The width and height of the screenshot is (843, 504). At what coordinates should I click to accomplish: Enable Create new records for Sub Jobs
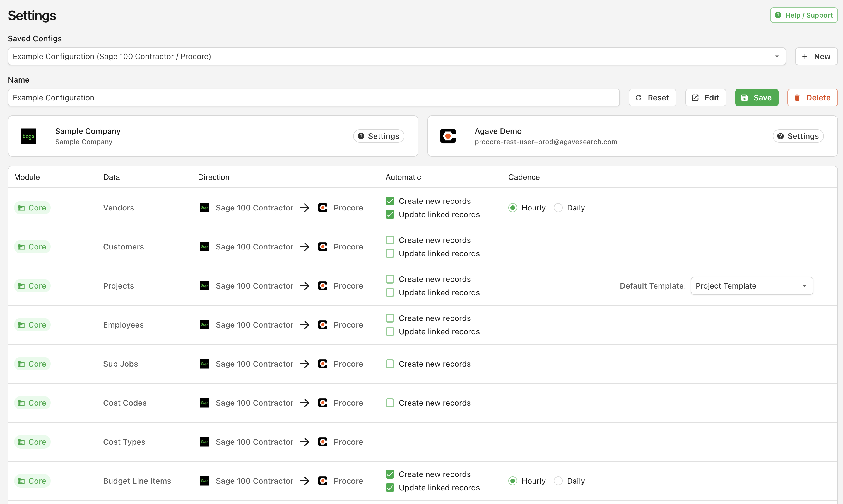pos(390,364)
